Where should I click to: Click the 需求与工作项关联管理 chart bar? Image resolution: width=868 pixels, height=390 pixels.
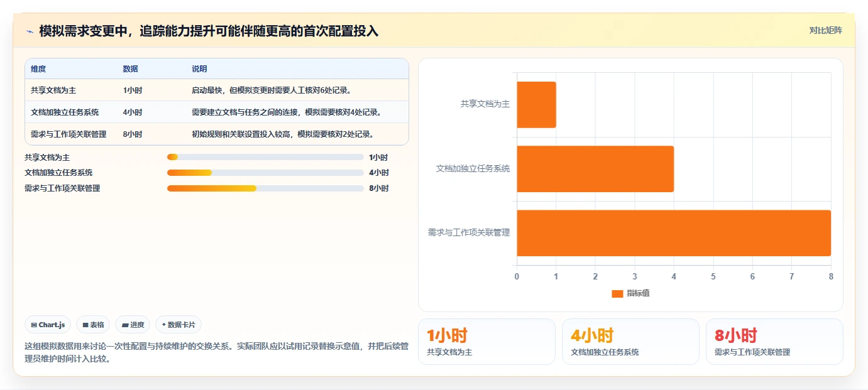pos(674,233)
